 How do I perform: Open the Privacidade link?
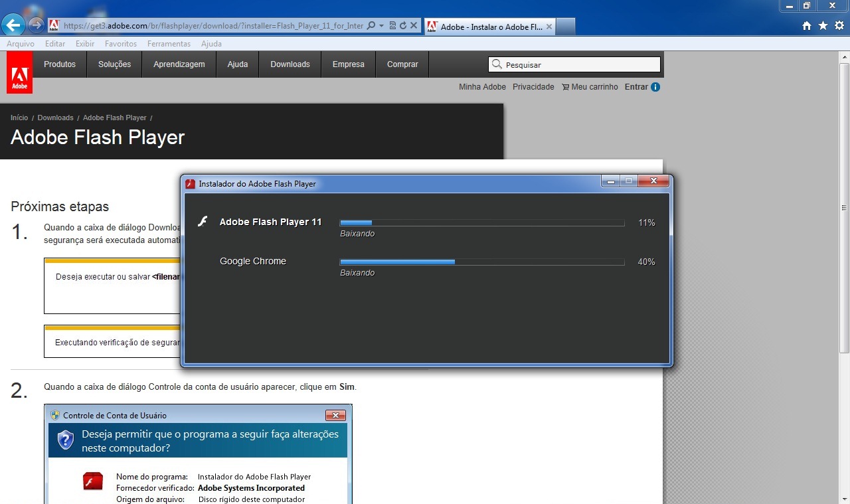click(x=533, y=87)
